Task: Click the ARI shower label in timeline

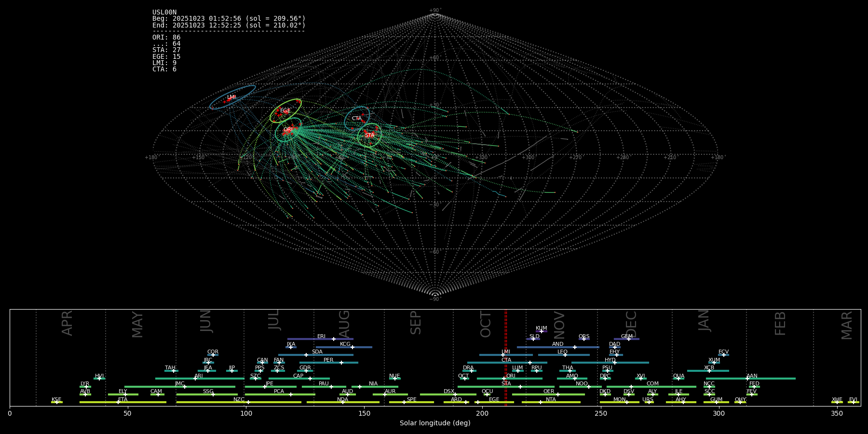Action: pyautogui.click(x=199, y=376)
